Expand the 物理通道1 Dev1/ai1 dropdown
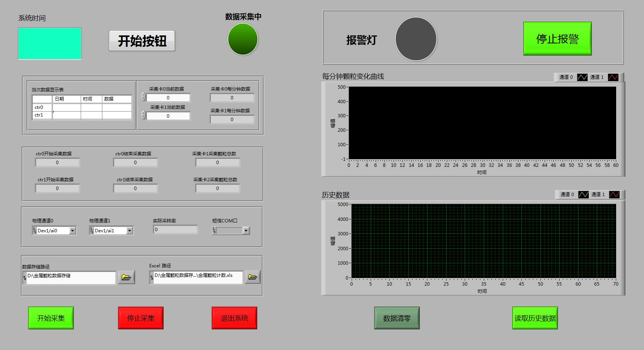 tap(129, 231)
